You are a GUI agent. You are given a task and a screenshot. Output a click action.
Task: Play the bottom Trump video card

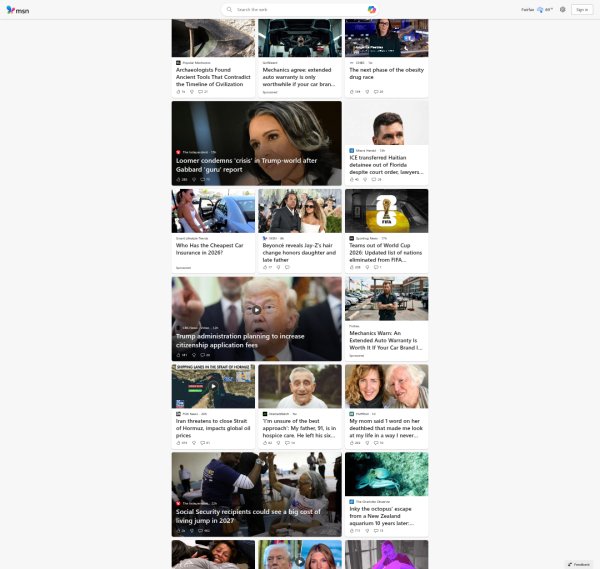(300, 562)
